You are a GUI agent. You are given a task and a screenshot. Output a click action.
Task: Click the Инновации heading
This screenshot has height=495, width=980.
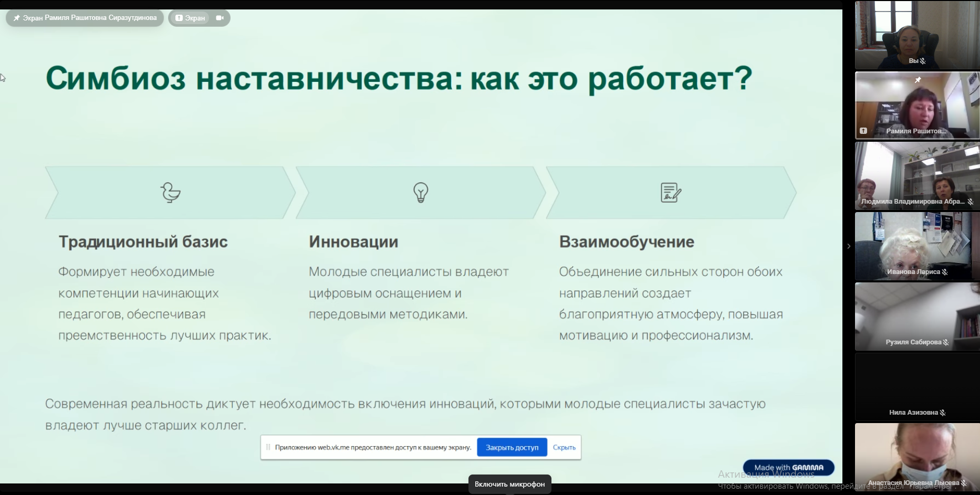tap(353, 241)
